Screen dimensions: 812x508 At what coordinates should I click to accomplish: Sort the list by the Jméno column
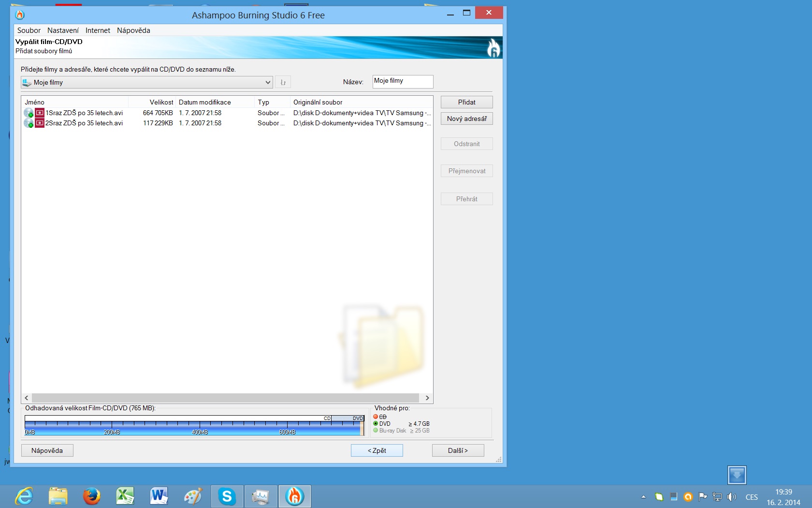[75, 102]
